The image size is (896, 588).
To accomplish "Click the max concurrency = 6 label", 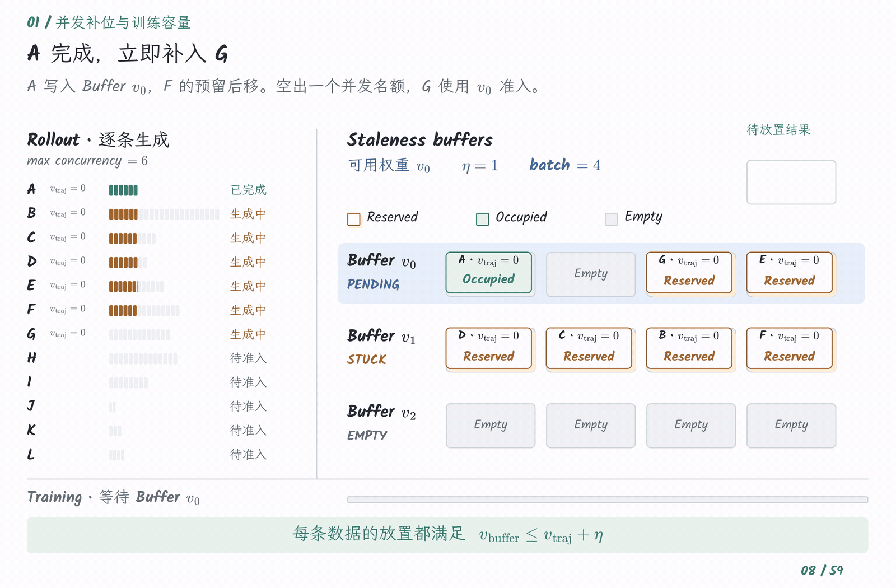I will (87, 161).
